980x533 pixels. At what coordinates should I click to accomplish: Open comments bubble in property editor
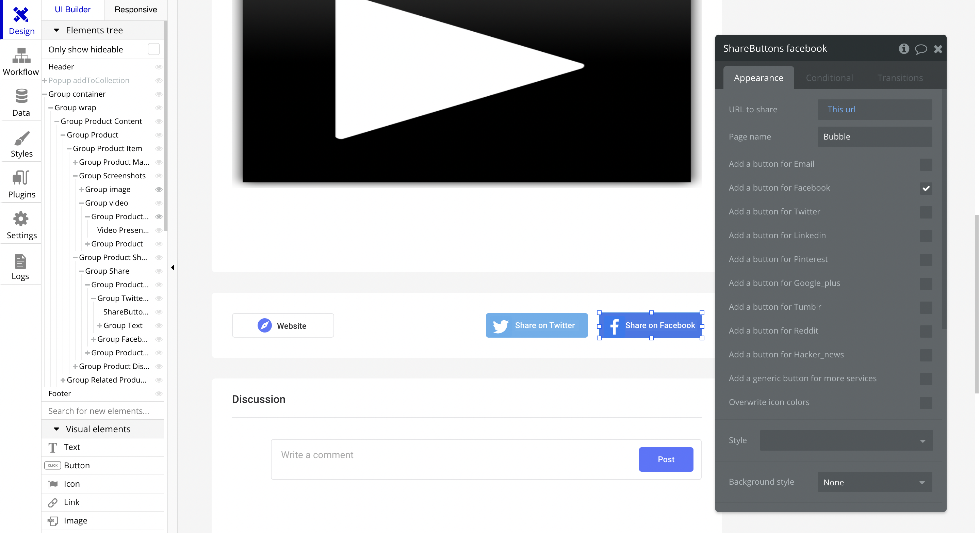tap(921, 49)
